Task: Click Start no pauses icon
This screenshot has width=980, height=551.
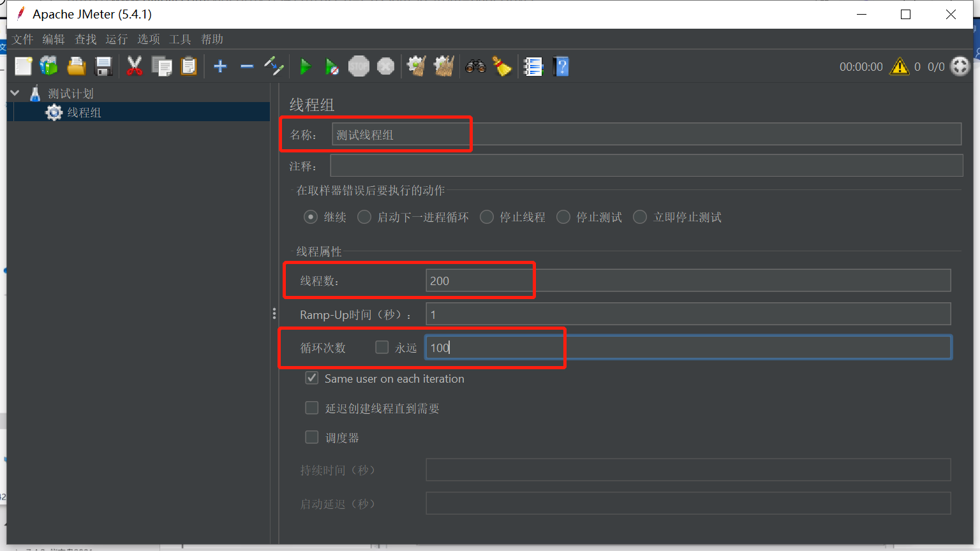Action: coord(332,66)
